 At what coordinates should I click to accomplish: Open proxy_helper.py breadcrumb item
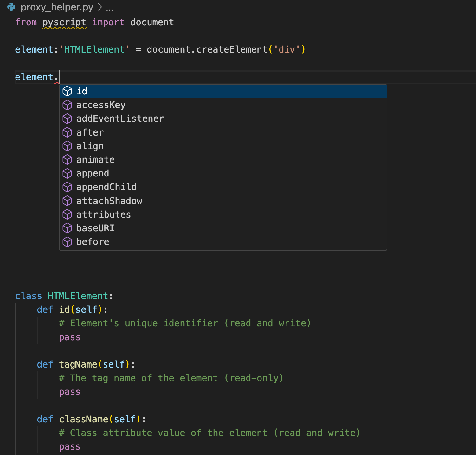tap(57, 7)
